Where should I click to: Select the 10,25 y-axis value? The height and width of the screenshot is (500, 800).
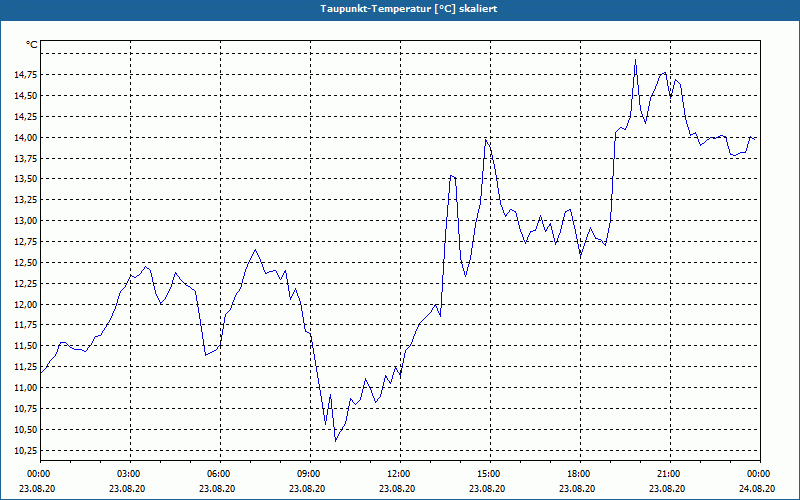pyautogui.click(x=26, y=451)
